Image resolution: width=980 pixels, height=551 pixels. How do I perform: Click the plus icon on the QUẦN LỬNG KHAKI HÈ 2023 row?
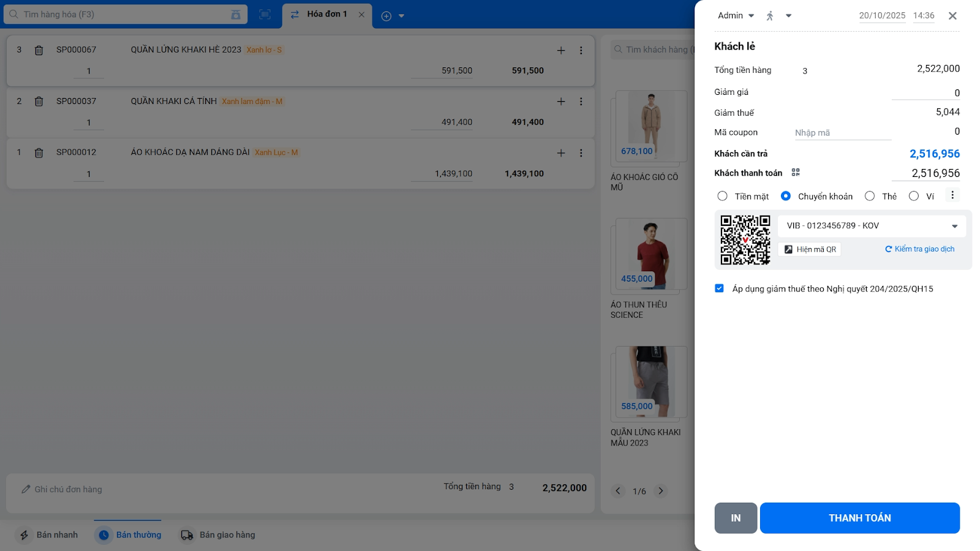(561, 50)
